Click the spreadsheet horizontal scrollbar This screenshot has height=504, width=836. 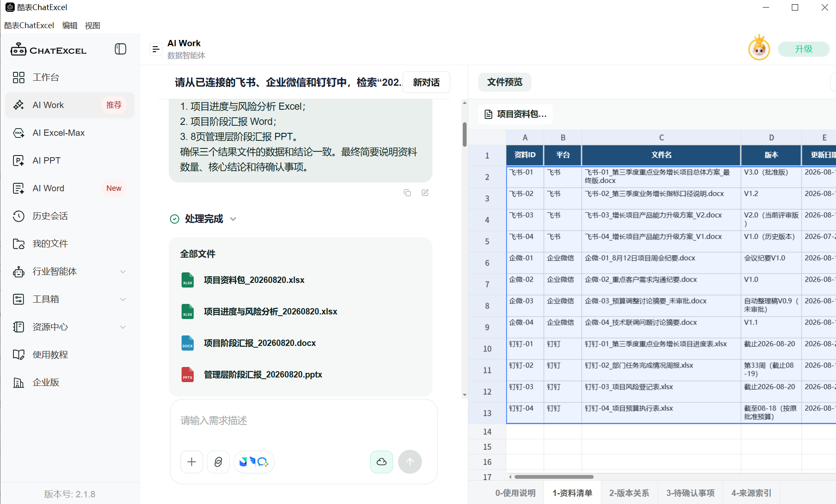554,477
